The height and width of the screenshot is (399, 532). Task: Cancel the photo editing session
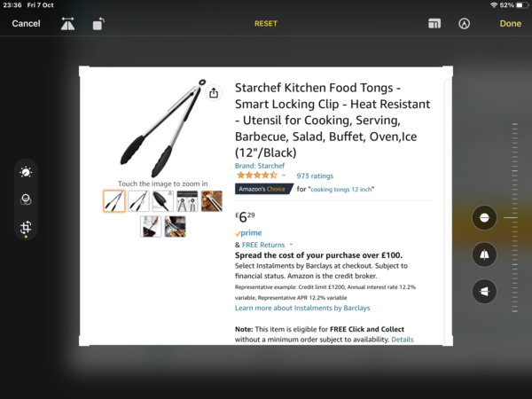tap(26, 23)
